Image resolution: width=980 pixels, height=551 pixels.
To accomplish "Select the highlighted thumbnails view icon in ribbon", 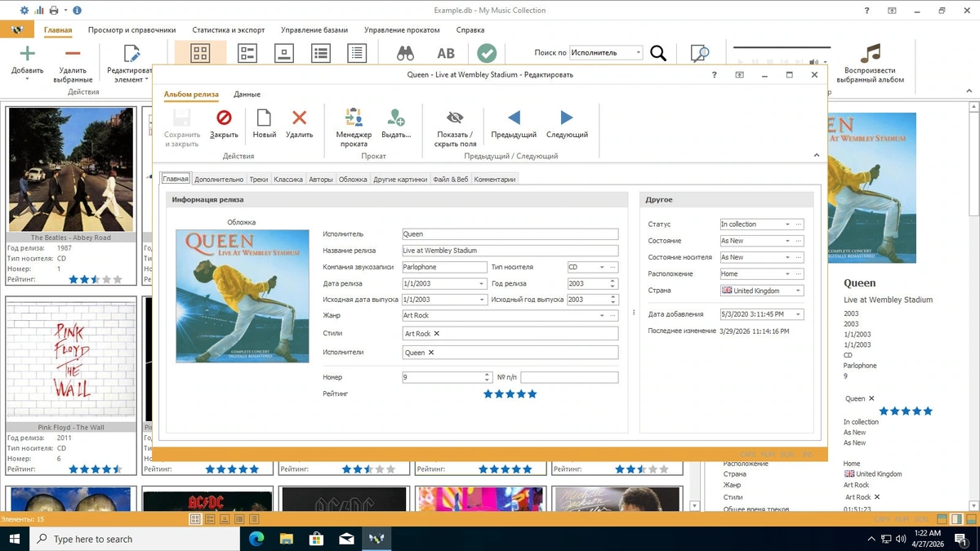I will [200, 53].
